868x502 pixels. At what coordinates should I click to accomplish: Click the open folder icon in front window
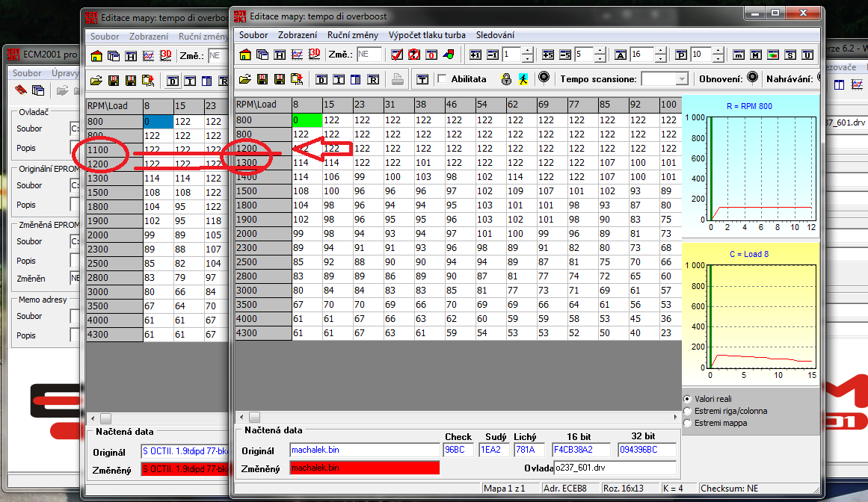pyautogui.click(x=245, y=80)
